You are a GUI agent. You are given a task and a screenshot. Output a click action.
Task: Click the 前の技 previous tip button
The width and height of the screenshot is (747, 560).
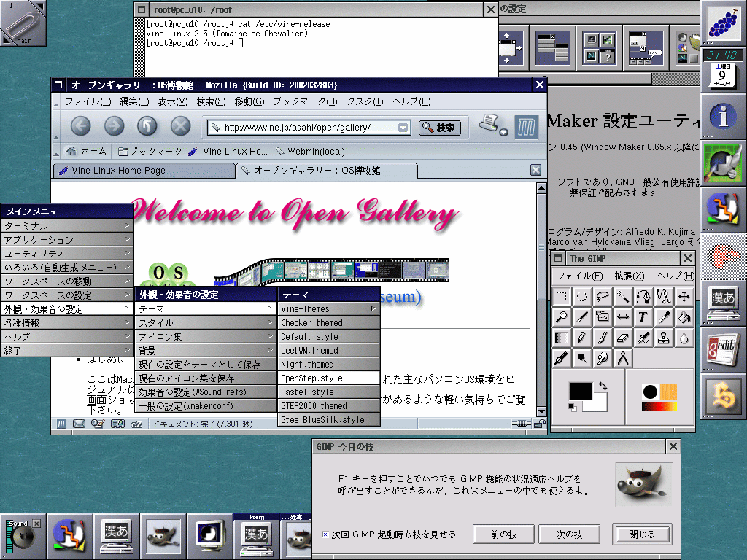(503, 534)
